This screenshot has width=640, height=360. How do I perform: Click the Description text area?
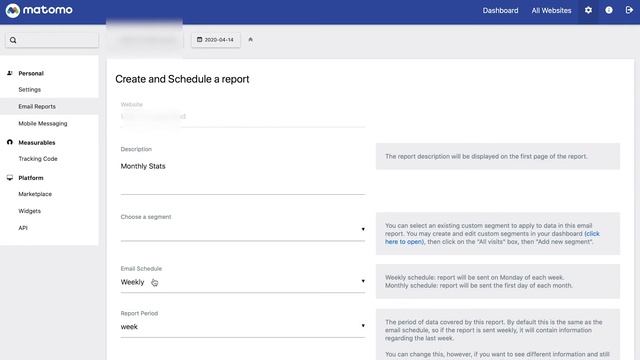point(243,176)
